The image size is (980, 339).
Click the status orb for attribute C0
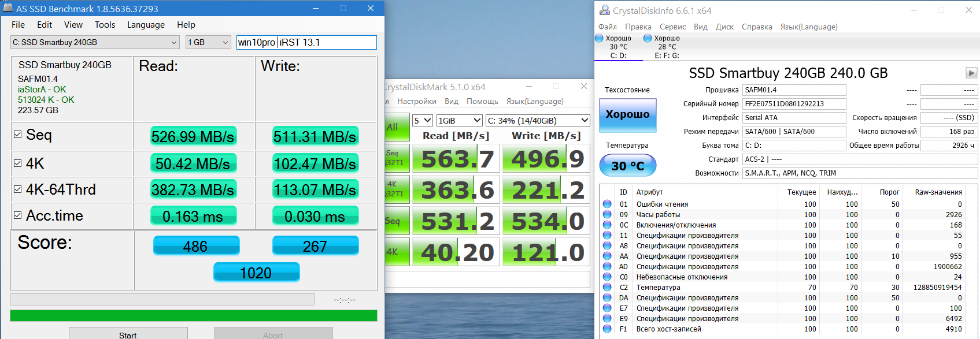point(607,277)
